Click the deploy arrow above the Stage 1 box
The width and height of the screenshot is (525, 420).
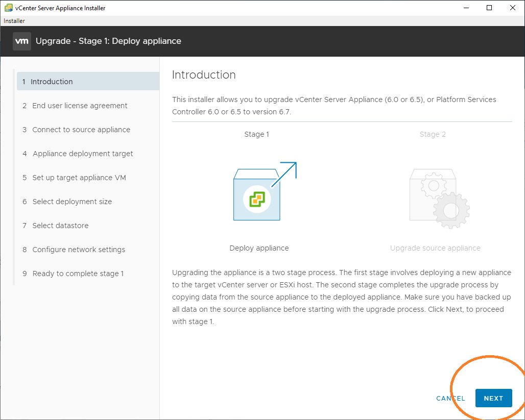[x=284, y=174]
